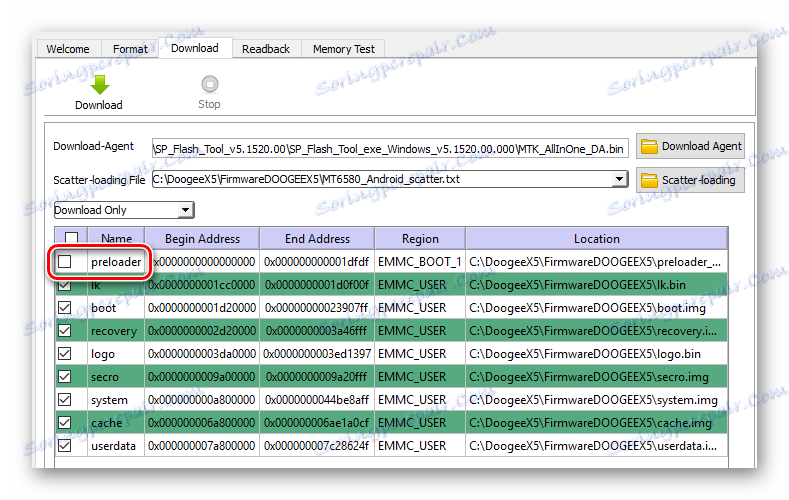The height and width of the screenshot is (500, 789).
Task: Click end address 0x0000000044be8aff
Action: point(317,399)
